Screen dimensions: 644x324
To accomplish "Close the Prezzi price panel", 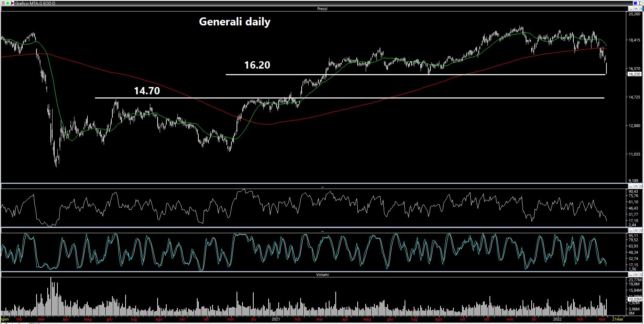I will [641, 9].
